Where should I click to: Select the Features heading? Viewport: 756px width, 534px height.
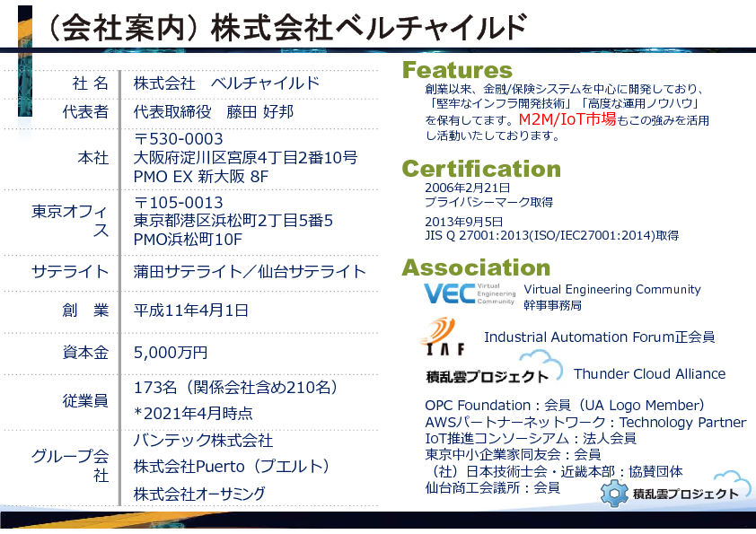pos(457,71)
